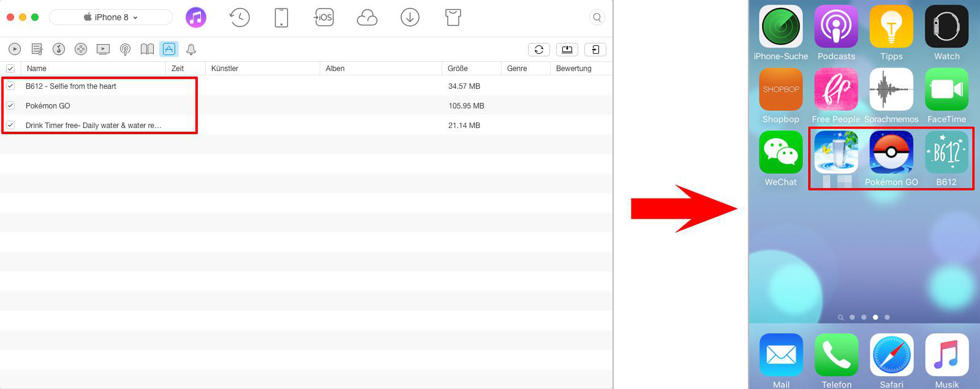Sort by the Name column header
980x389 pixels.
tap(93, 69)
